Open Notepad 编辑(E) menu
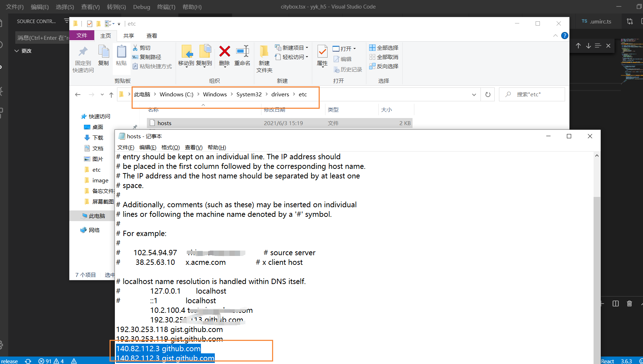 tap(148, 148)
